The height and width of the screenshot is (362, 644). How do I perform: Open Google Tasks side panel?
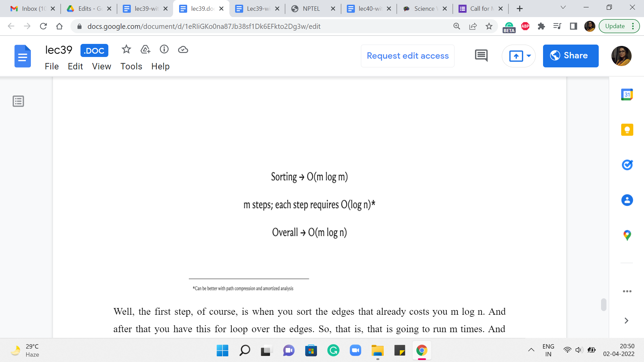click(627, 165)
